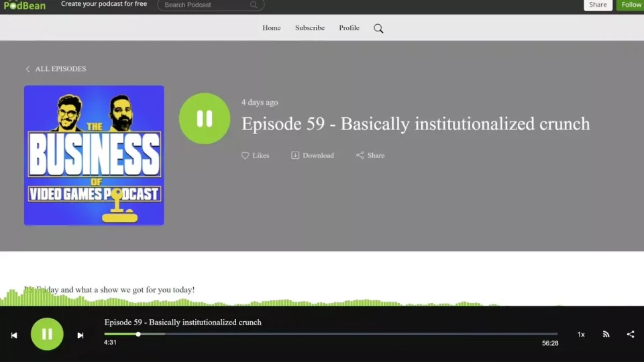644x362 pixels.
Task: Focus the Search Podcast input field
Action: tap(211, 5)
